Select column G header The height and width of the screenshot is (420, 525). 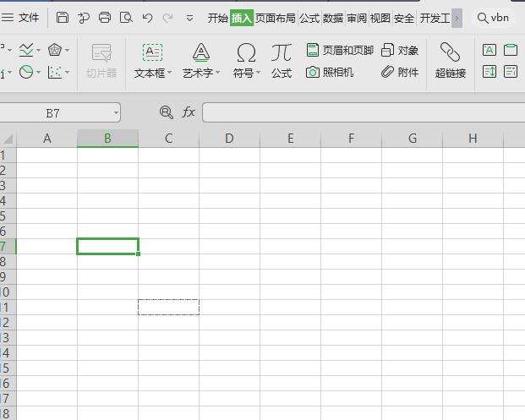click(x=413, y=139)
